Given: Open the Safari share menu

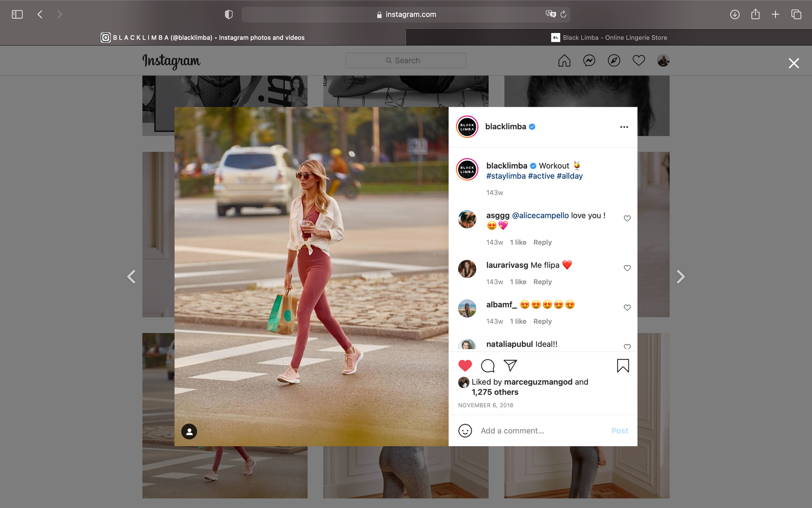Looking at the screenshot, I should 755,14.
